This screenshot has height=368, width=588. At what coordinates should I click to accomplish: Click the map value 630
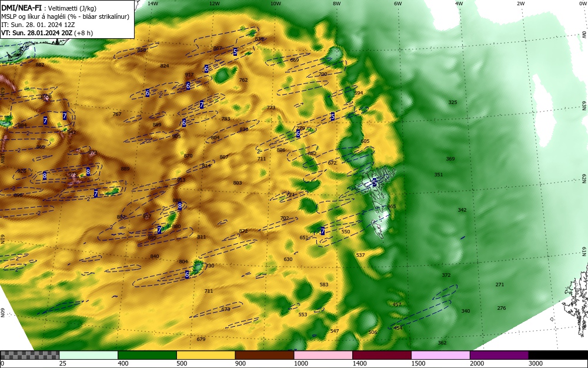point(288,259)
